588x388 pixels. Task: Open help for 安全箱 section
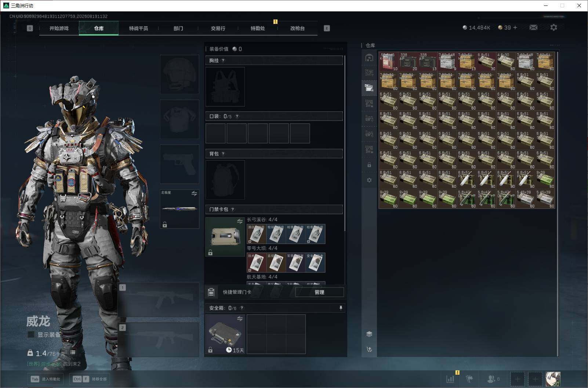point(242,308)
